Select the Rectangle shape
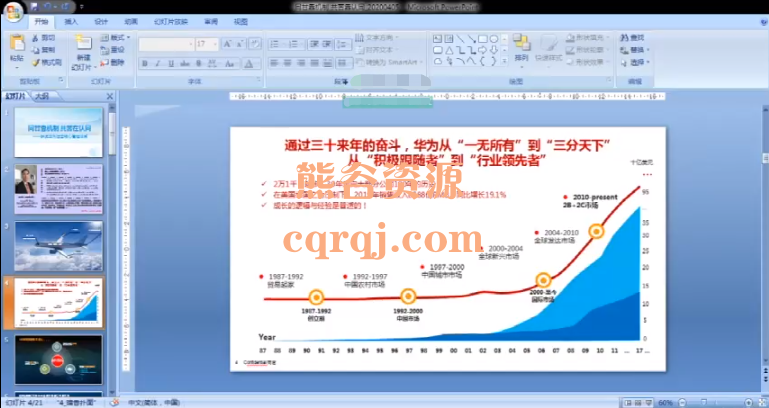This screenshot has height=408, width=769. point(483,39)
